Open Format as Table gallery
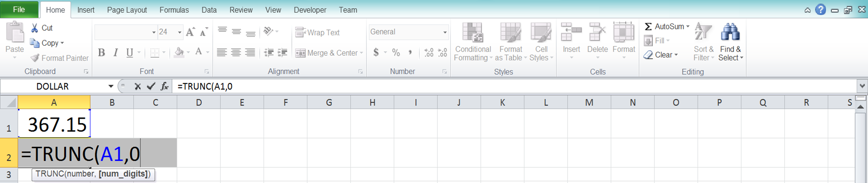The image size is (868, 183). [511, 42]
